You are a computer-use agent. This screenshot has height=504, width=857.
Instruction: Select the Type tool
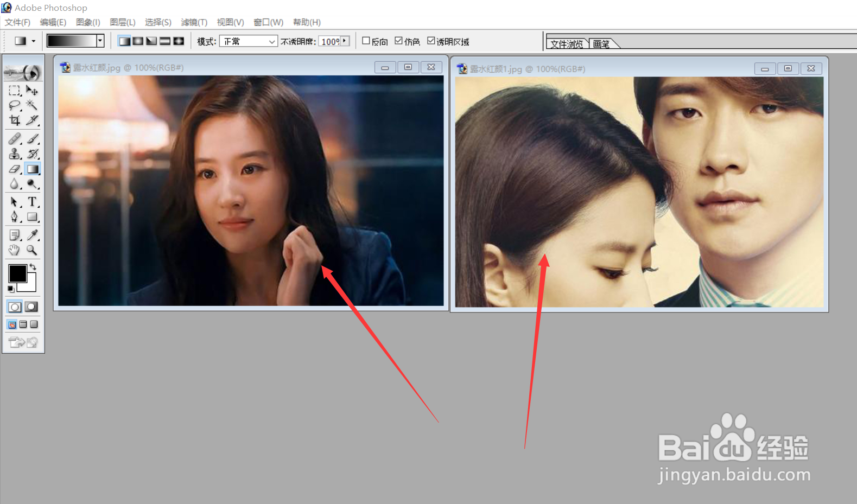[x=32, y=202]
